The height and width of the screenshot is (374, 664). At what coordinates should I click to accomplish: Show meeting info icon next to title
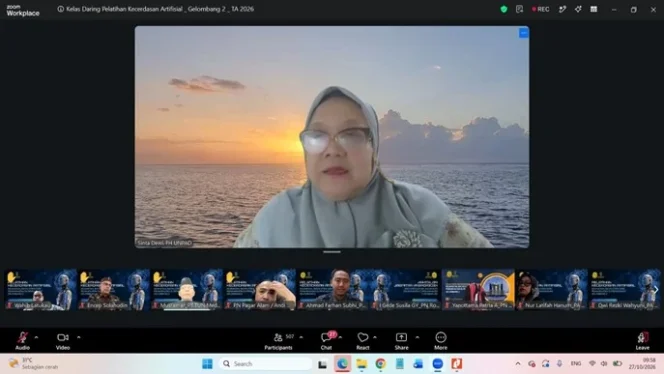point(61,9)
